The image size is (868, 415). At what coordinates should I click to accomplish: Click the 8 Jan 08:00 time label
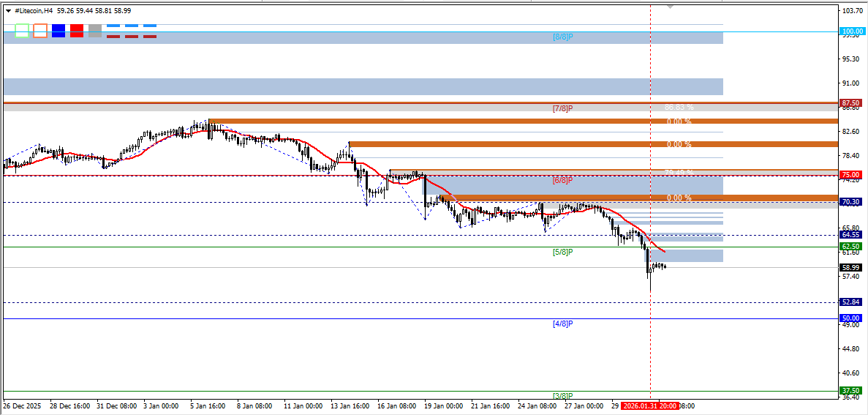click(256, 405)
